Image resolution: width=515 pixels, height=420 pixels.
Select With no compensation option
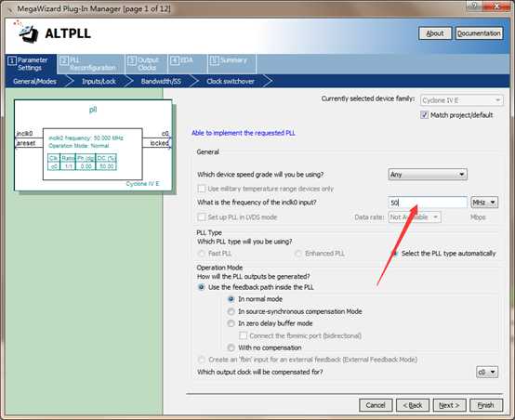(x=231, y=348)
